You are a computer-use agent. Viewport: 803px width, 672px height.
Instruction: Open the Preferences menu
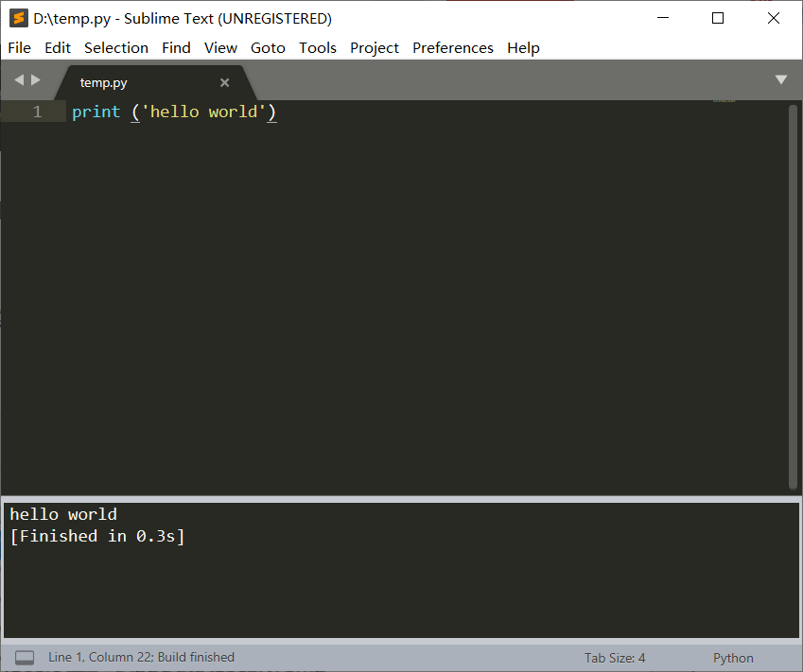(x=453, y=47)
